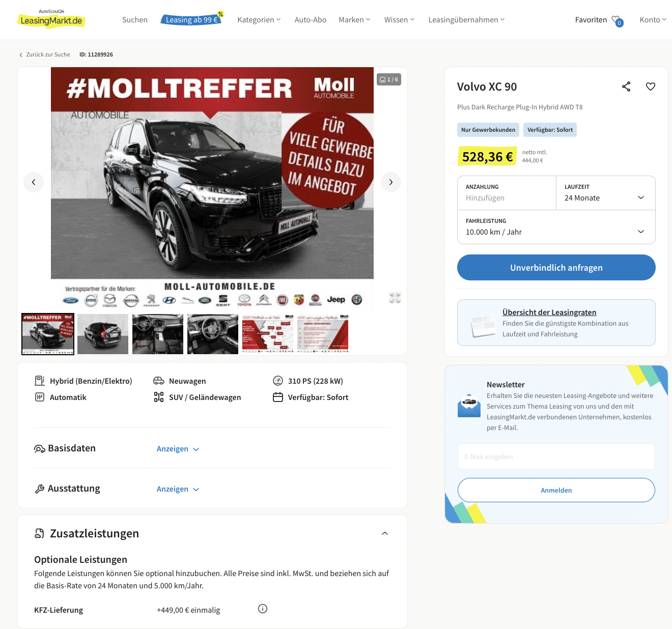This screenshot has width=672, height=629.
Task: Add Volvo XC 90 to favorites heart
Action: (x=651, y=87)
